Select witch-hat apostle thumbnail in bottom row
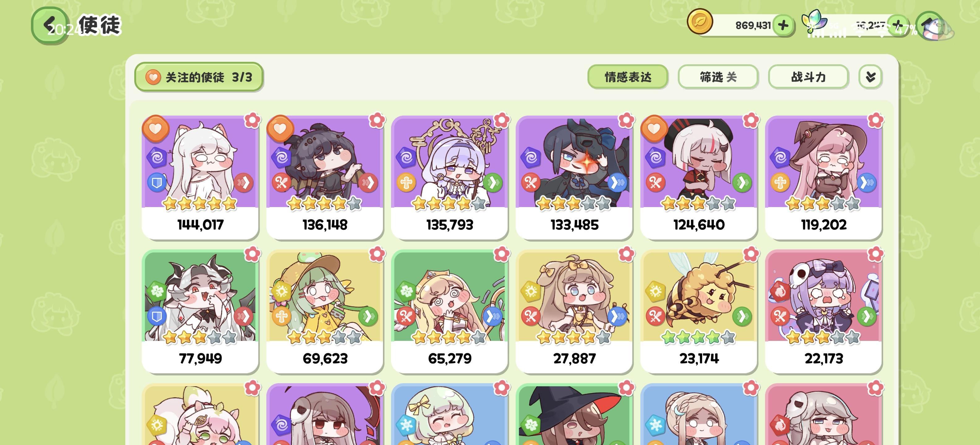 pyautogui.click(x=574, y=415)
